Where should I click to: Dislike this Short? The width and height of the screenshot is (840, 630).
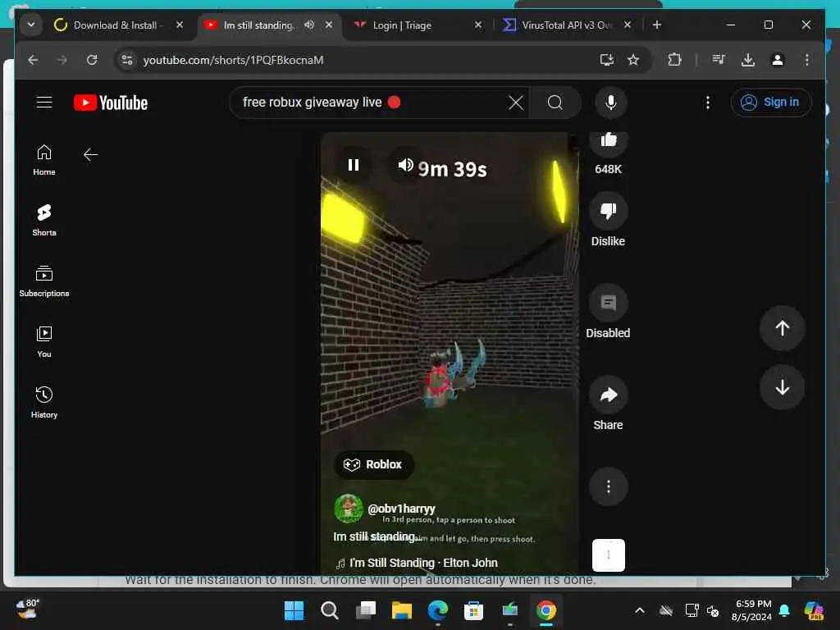pos(608,211)
